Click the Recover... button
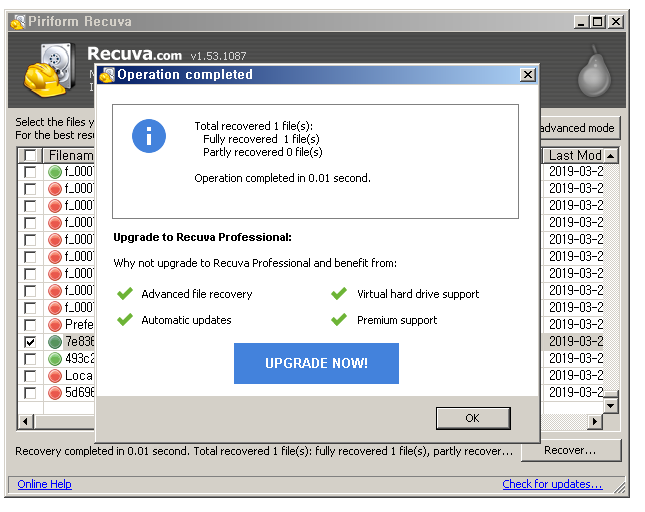 (x=571, y=450)
